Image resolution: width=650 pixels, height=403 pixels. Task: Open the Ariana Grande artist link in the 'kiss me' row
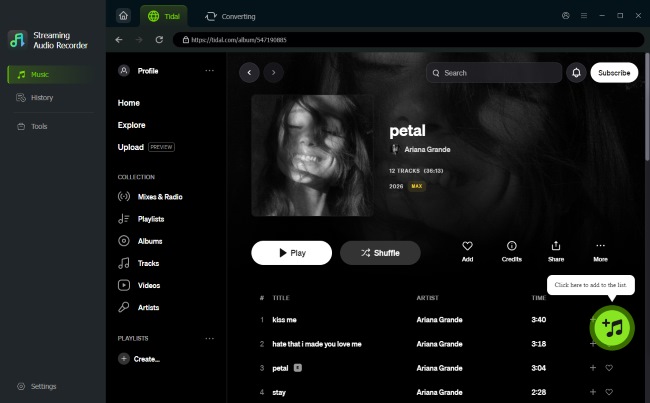(439, 320)
